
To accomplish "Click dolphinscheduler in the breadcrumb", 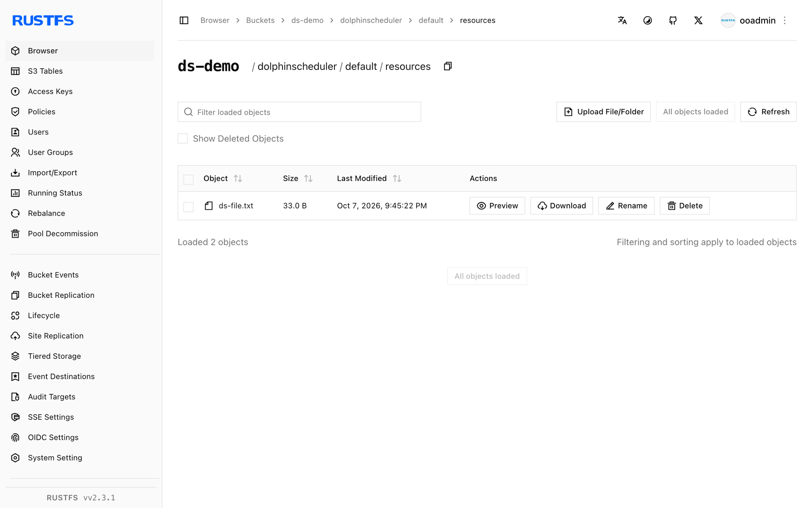I will pyautogui.click(x=371, y=20).
